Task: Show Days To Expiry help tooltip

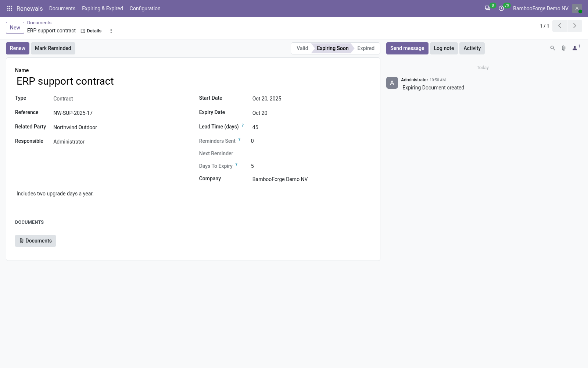Action: pos(236,165)
